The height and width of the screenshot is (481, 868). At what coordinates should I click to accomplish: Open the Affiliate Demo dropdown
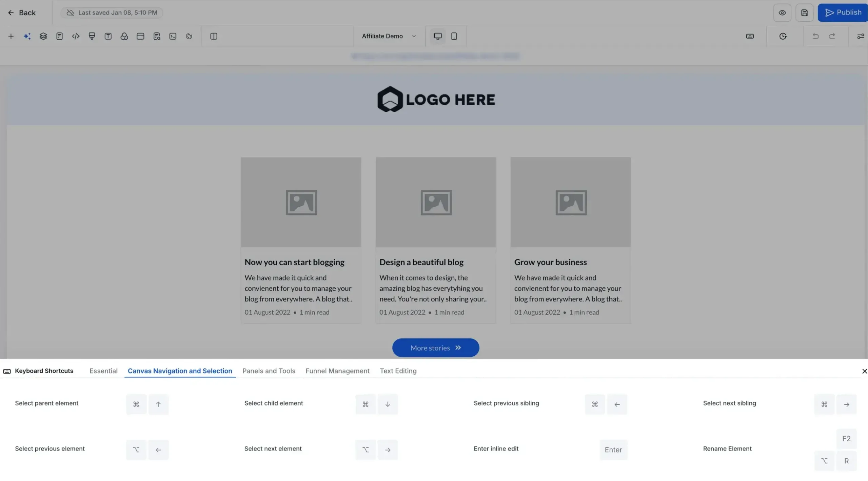coord(389,36)
